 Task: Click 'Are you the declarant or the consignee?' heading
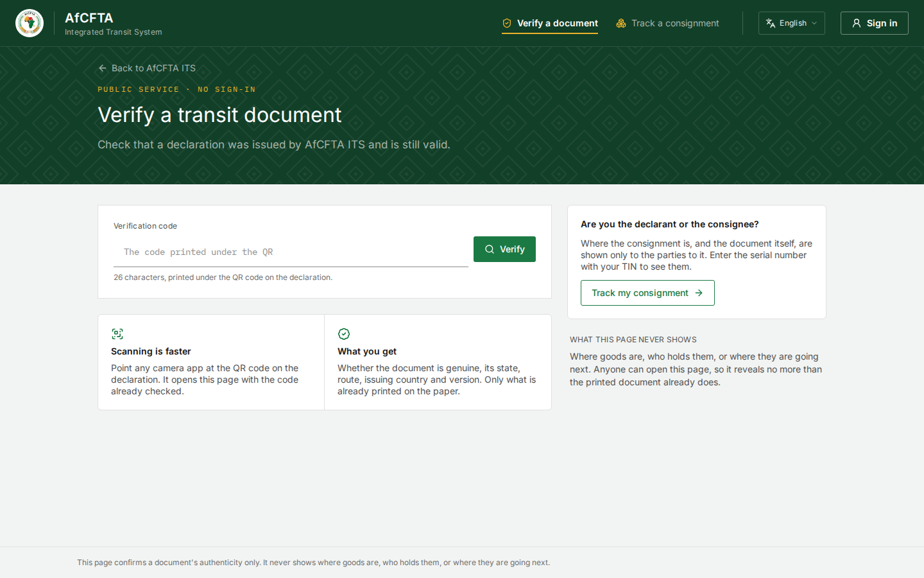[x=670, y=224]
